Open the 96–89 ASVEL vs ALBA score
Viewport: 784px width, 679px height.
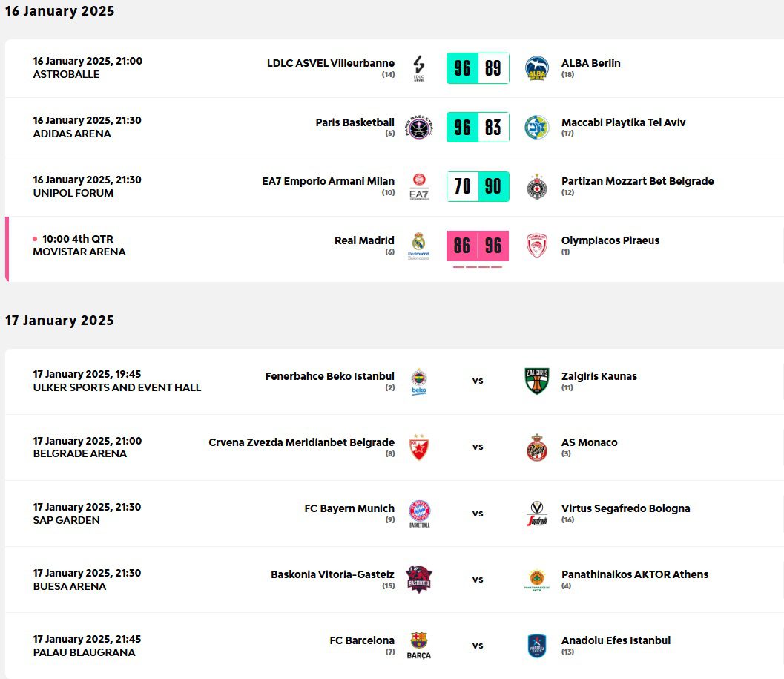[478, 68]
